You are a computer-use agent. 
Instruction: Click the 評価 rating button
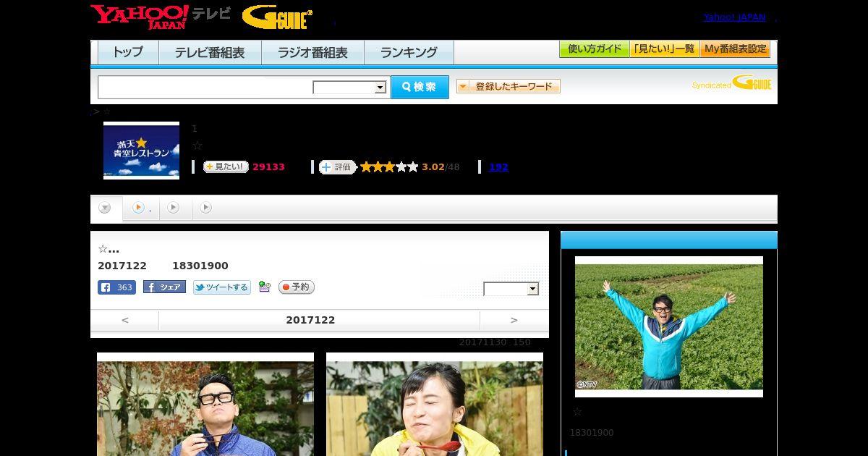click(338, 166)
